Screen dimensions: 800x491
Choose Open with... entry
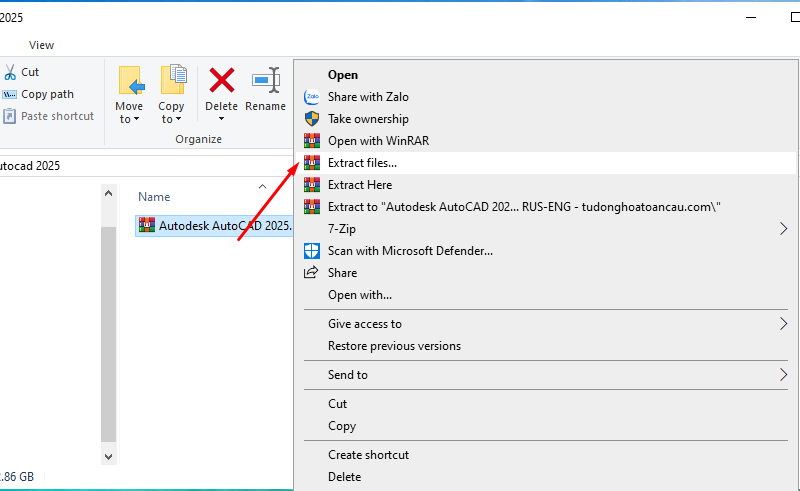coord(545,294)
